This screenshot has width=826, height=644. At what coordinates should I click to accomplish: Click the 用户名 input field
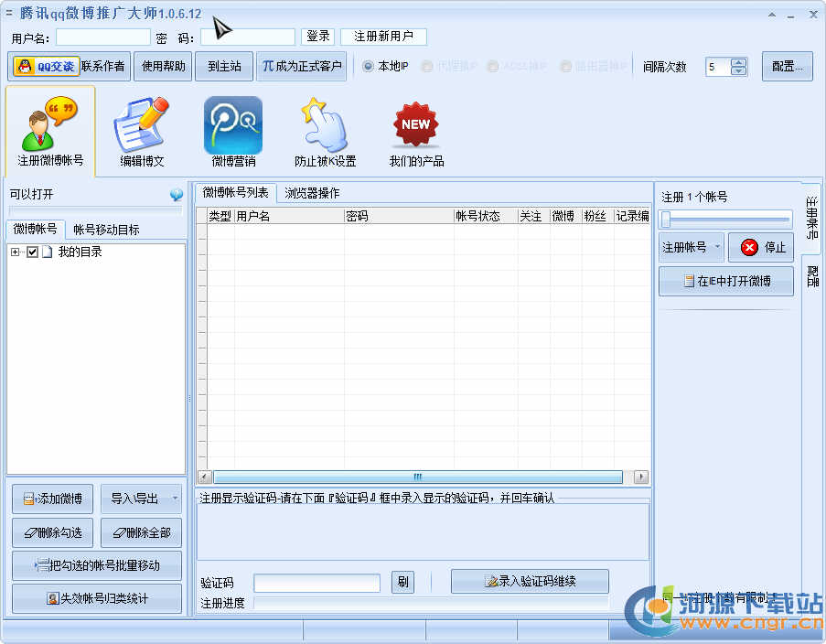[103, 38]
